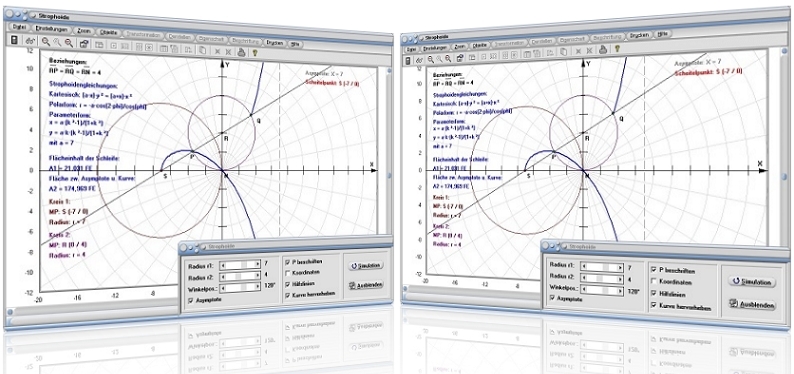Click Radius r1 slider in left control panel
794x374 pixels.
[x=241, y=264]
